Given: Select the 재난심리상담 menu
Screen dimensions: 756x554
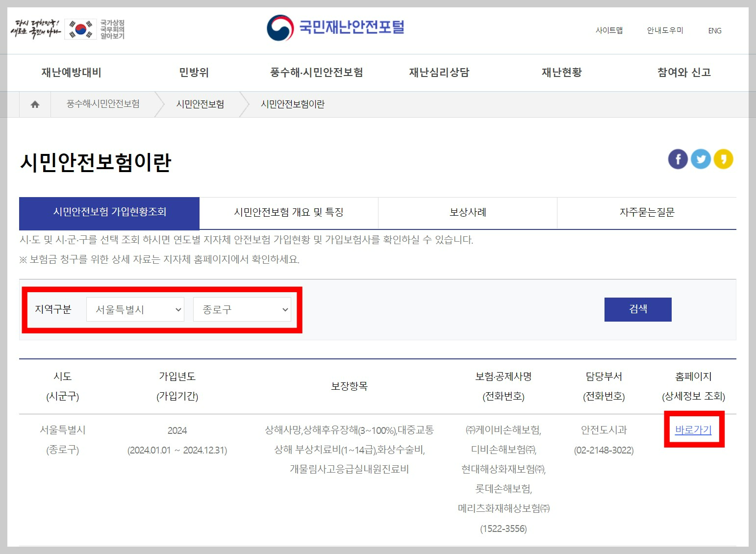Looking at the screenshot, I should coord(439,72).
